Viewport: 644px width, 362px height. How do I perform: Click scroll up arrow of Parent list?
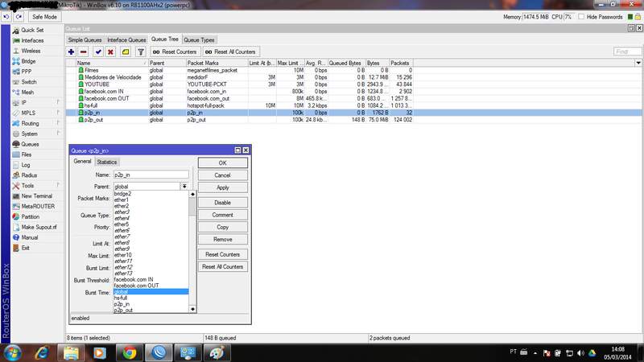point(192,194)
